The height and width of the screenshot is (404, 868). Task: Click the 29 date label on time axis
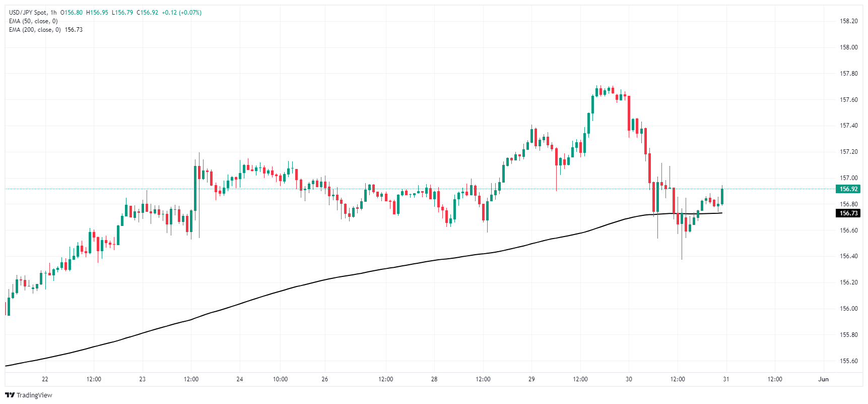pos(531,379)
